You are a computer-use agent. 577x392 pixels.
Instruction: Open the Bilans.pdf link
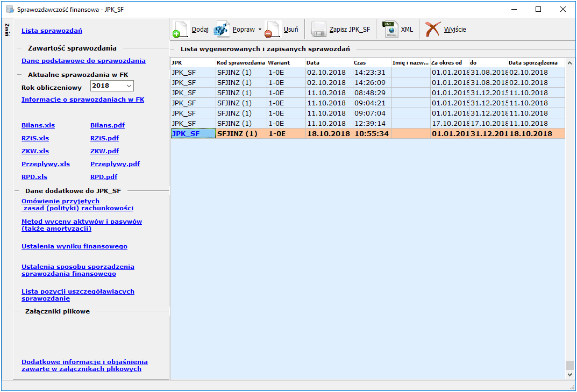(108, 125)
